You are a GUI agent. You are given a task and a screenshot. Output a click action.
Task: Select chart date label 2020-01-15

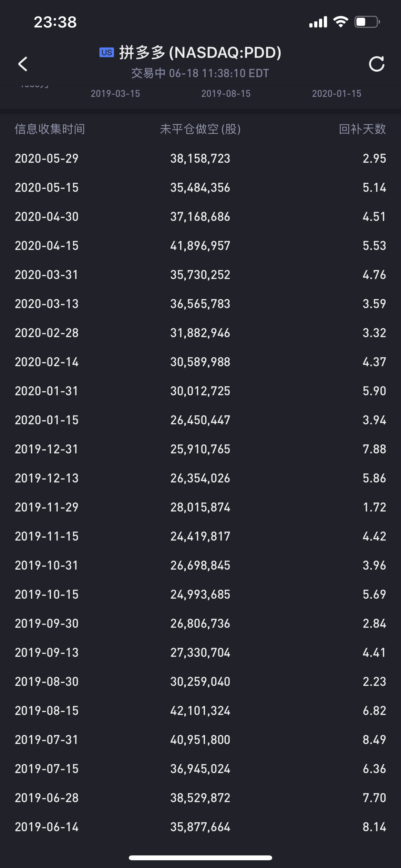click(336, 94)
